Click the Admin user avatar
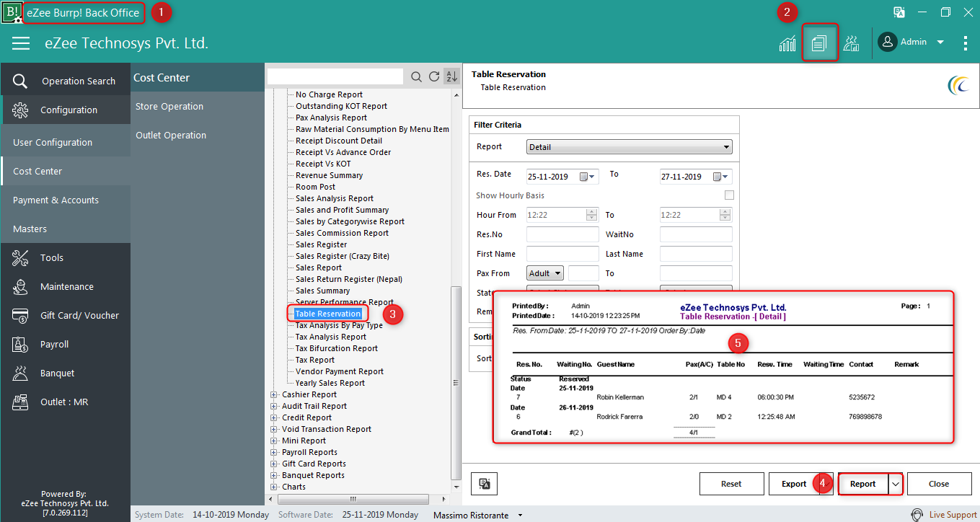Image resolution: width=980 pixels, height=522 pixels. click(887, 42)
